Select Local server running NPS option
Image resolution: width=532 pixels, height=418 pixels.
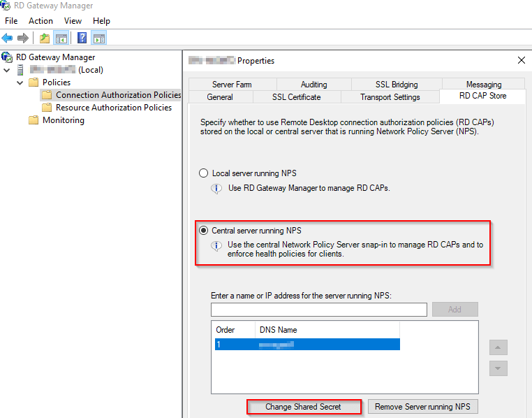(x=204, y=173)
